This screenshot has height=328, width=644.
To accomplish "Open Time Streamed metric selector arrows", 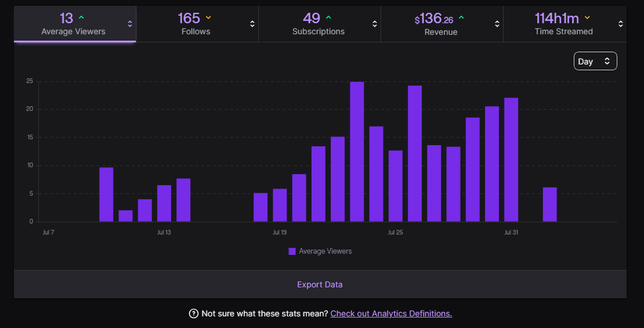I will pos(621,24).
